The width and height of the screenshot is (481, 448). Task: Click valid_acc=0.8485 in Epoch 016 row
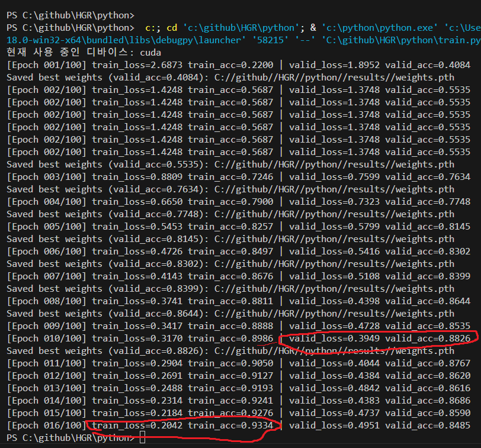(x=428, y=426)
